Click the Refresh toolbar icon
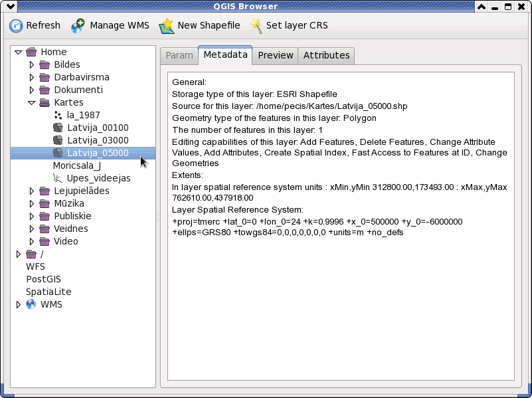 (x=15, y=26)
